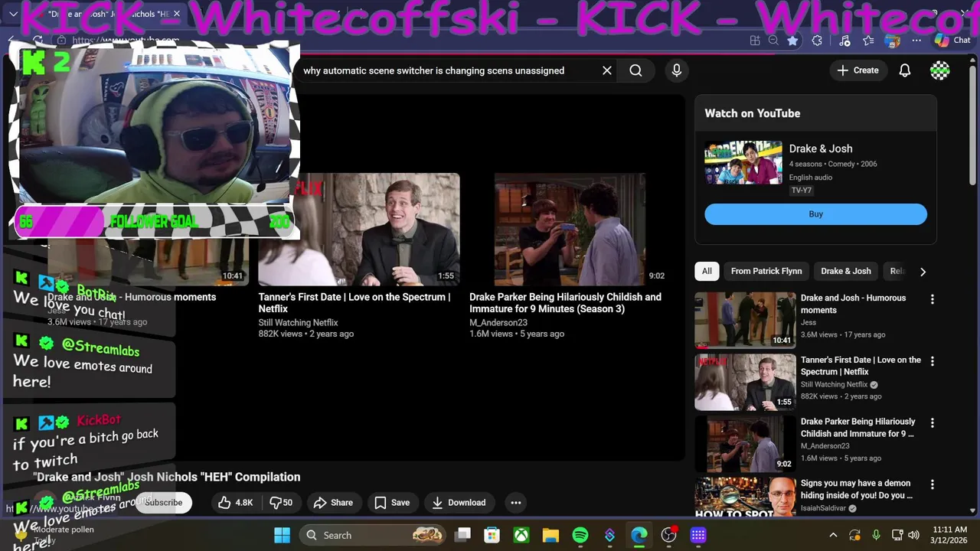Show hidden system tray icons
980x551 pixels.
tap(833, 535)
